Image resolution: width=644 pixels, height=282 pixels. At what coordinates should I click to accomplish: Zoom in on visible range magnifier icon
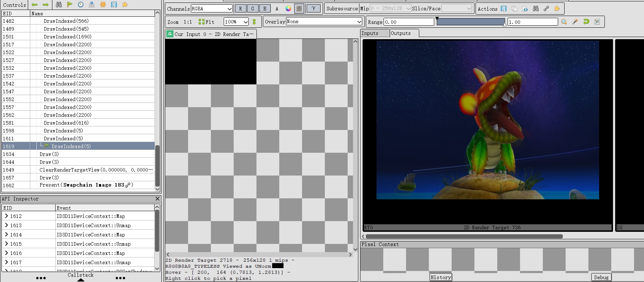coord(564,22)
